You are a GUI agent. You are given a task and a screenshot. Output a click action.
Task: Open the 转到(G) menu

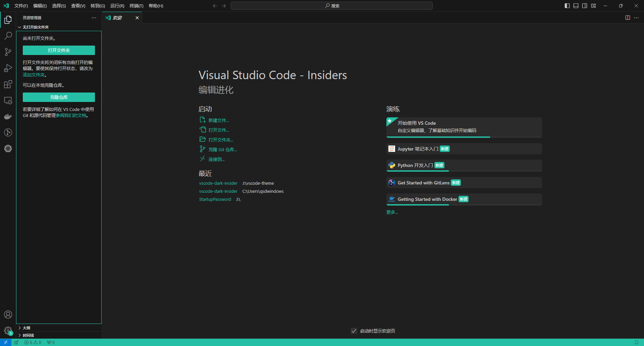coord(98,6)
